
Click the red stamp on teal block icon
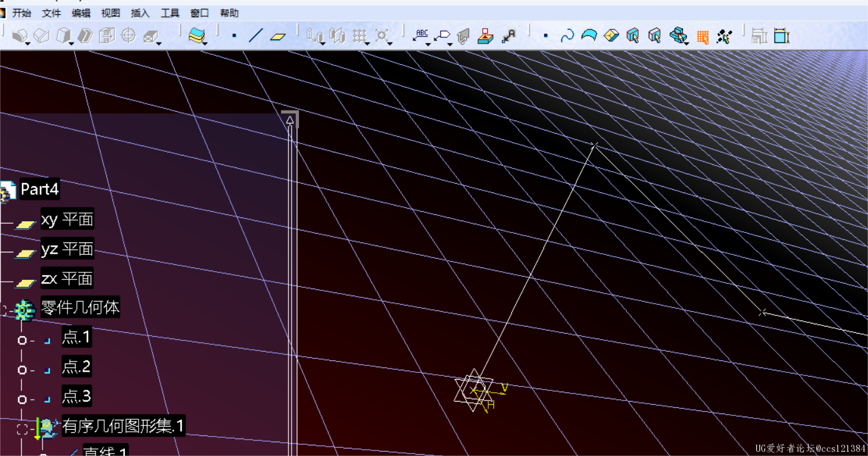point(485,36)
